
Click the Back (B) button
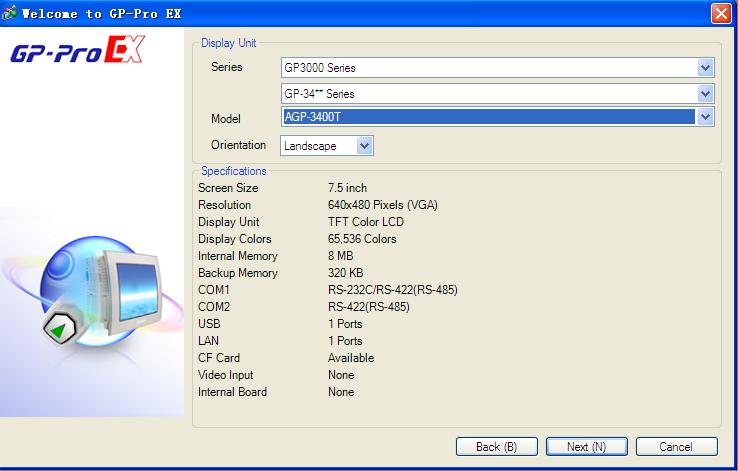[x=496, y=446]
